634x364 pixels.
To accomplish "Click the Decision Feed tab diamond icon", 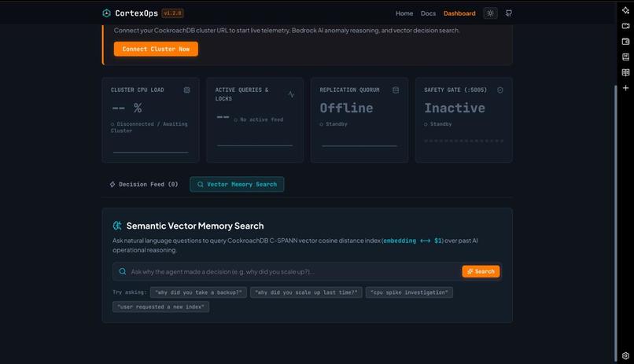I will 112,184.
